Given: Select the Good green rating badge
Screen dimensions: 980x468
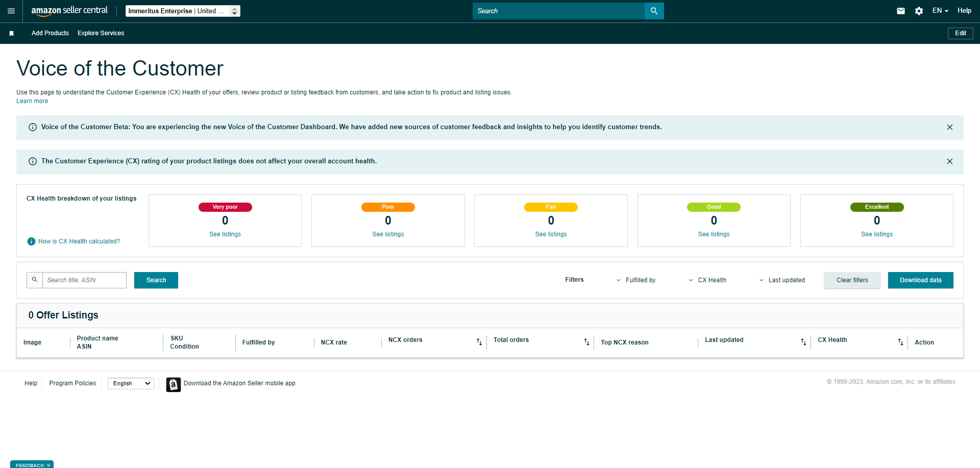Looking at the screenshot, I should point(714,207).
